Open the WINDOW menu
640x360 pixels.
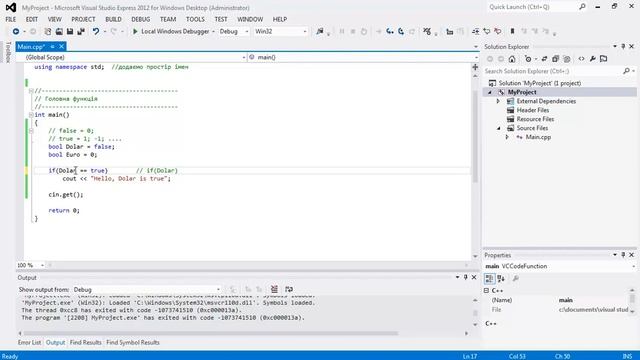(250, 19)
